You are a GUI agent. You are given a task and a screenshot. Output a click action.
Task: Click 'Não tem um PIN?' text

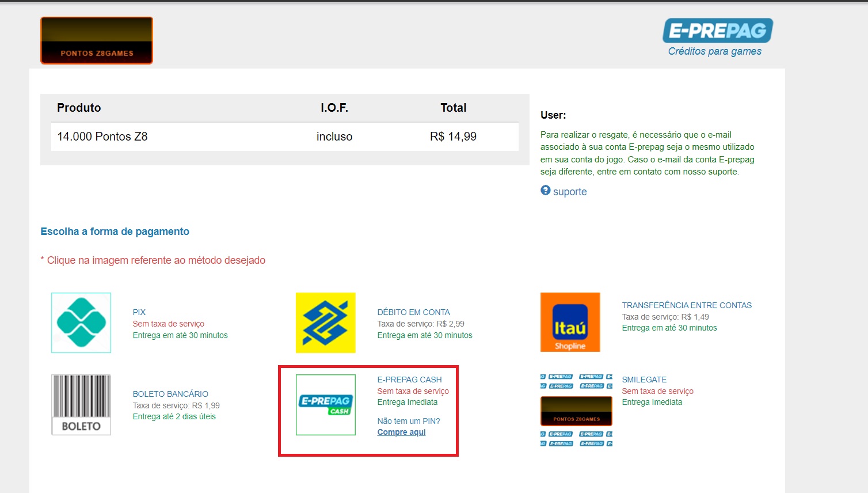409,421
